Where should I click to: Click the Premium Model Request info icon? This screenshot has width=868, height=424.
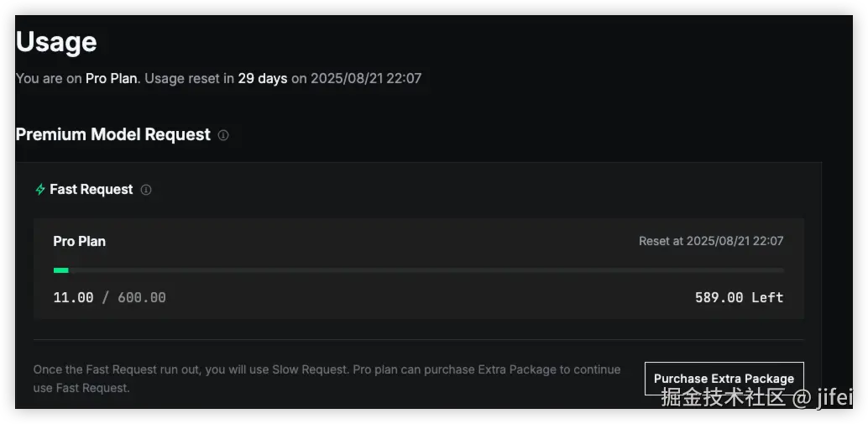[x=223, y=135]
